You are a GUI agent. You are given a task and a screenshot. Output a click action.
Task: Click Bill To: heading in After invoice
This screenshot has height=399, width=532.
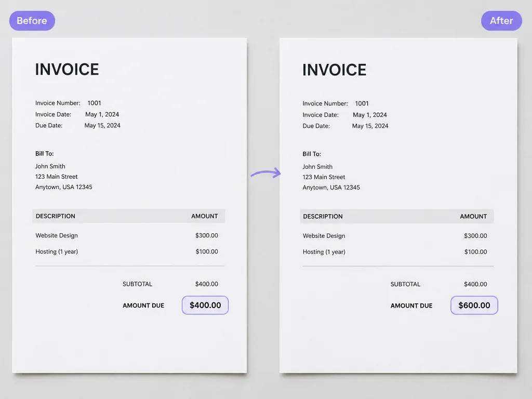(x=312, y=154)
